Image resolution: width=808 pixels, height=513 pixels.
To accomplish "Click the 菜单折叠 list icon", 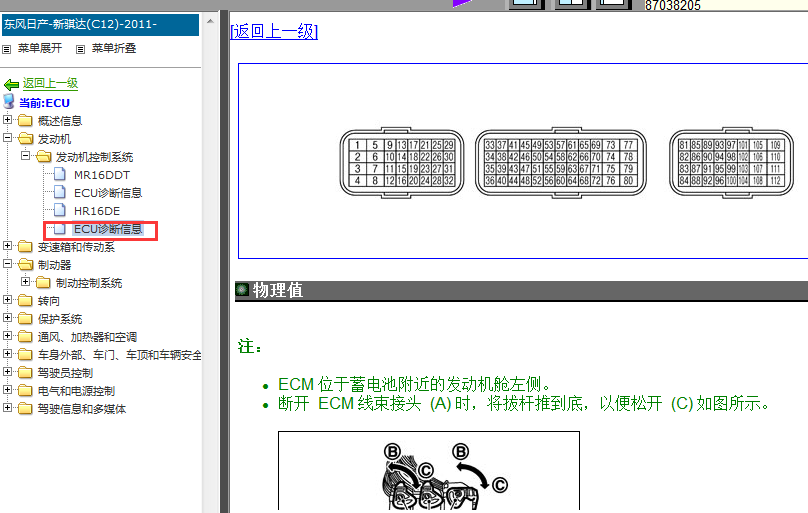I will 80,49.
